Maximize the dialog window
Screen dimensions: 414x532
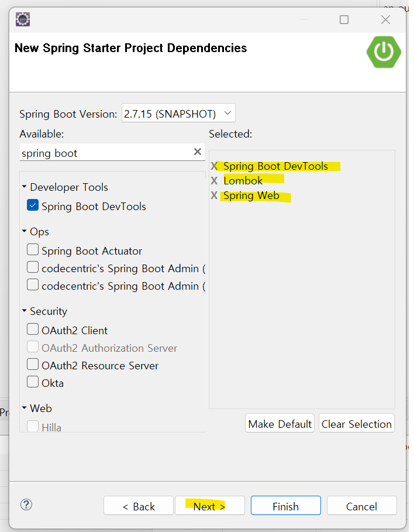[344, 20]
